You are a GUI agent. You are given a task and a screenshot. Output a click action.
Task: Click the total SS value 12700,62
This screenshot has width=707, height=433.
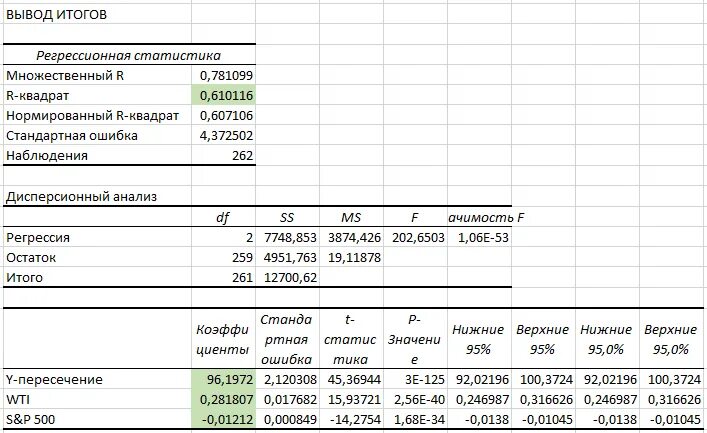pos(290,277)
